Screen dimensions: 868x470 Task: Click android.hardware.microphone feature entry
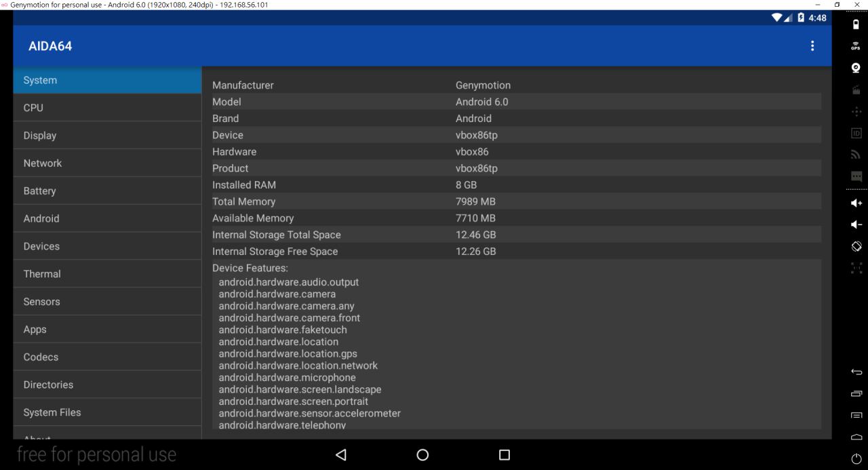287,377
